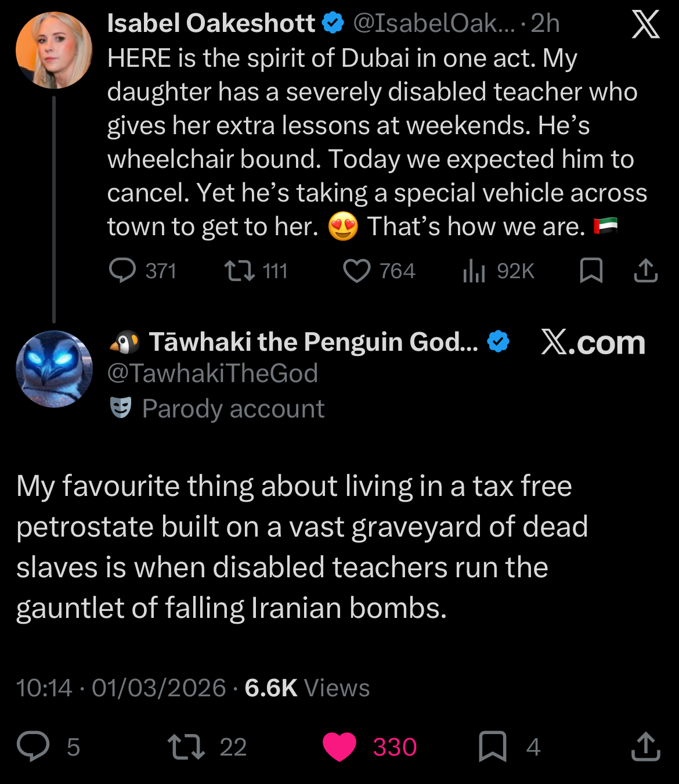
Task: Share Tāwhaki the Penguin God's tweet
Action: [645, 746]
